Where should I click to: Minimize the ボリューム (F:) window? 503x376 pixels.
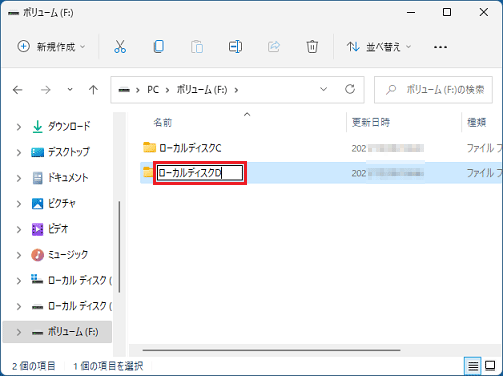pyautogui.click(x=411, y=12)
